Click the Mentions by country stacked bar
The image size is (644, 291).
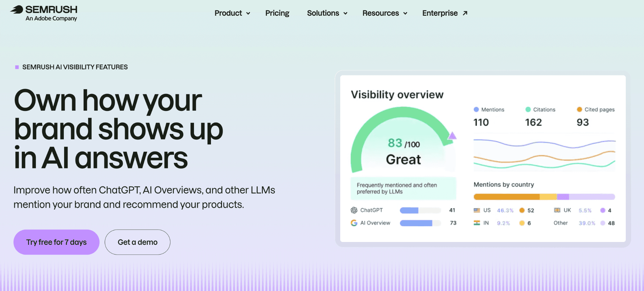544,197
